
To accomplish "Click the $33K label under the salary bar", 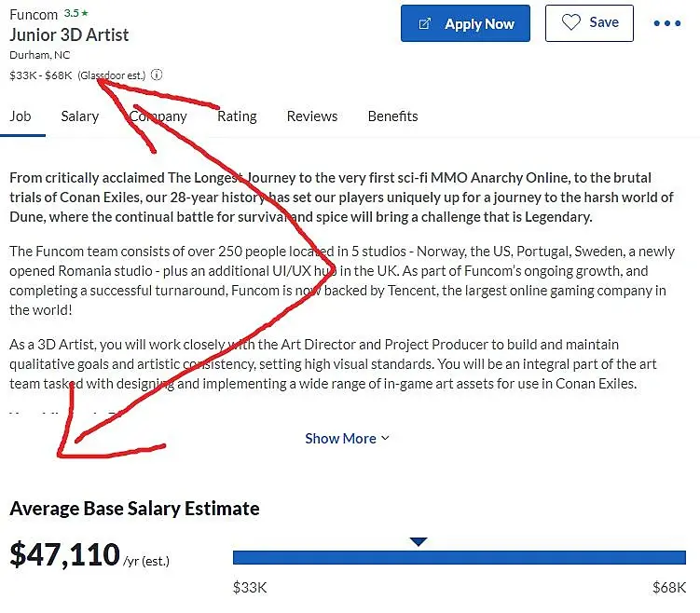I will [x=250, y=588].
